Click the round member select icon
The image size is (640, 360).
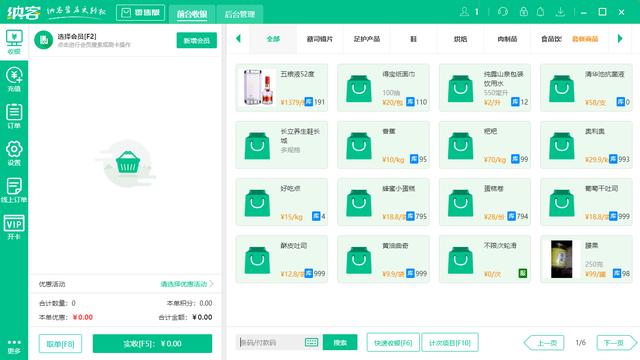(44, 40)
